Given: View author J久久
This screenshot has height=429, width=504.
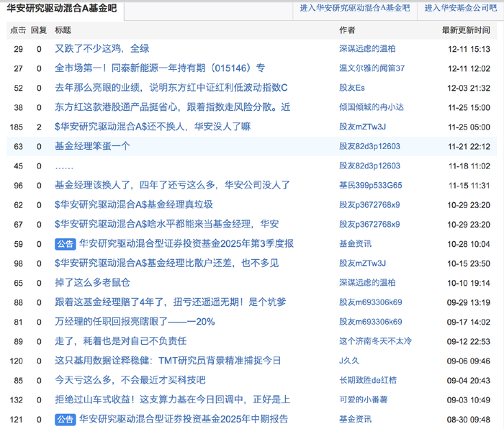Looking at the screenshot, I should click(349, 361).
